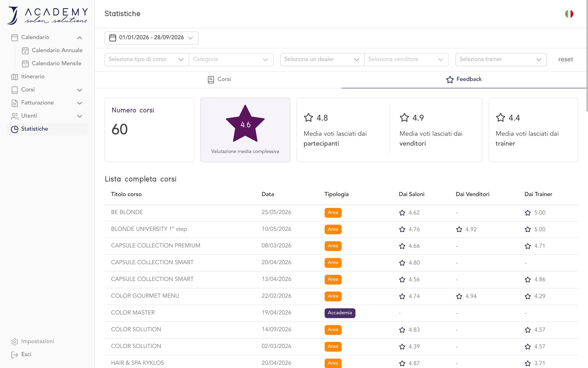The height and width of the screenshot is (368, 588).
Task: Click the Impostazioni gear icon
Action: click(14, 342)
